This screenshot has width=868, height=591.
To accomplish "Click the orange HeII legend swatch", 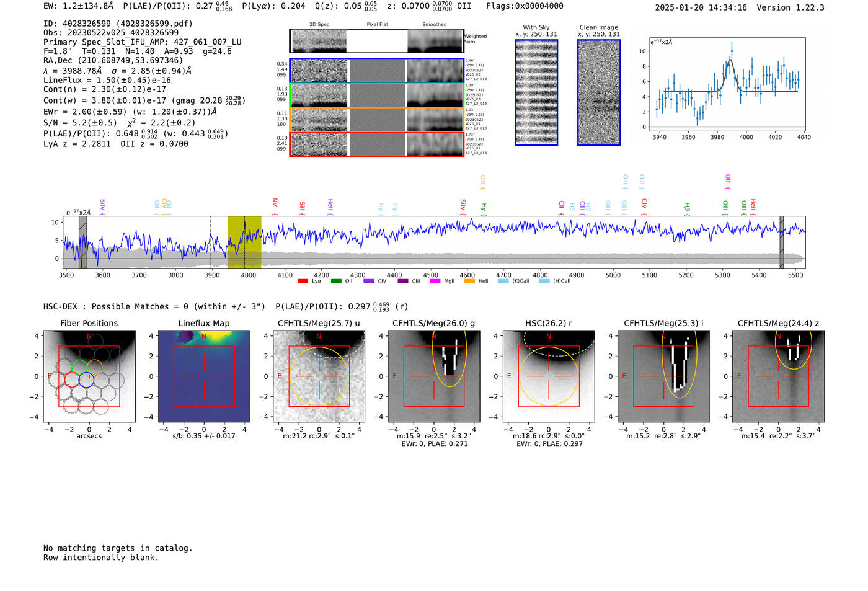I will pyautogui.click(x=469, y=282).
